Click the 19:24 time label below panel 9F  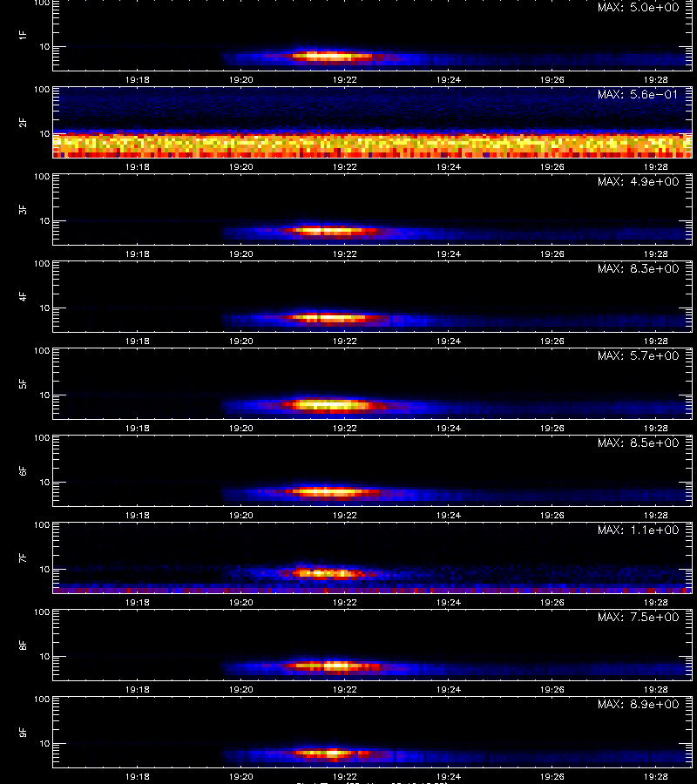(449, 776)
